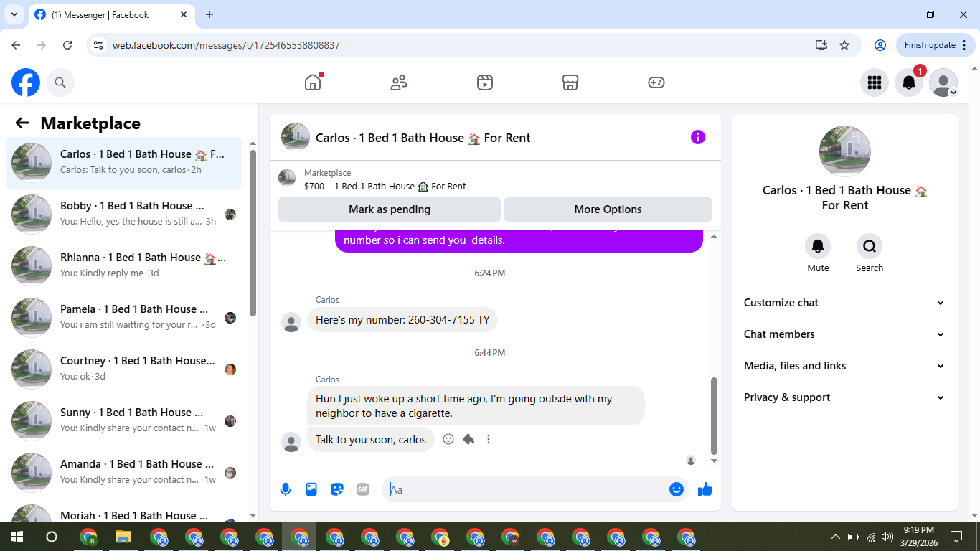Open the account profile avatar menu

click(943, 83)
